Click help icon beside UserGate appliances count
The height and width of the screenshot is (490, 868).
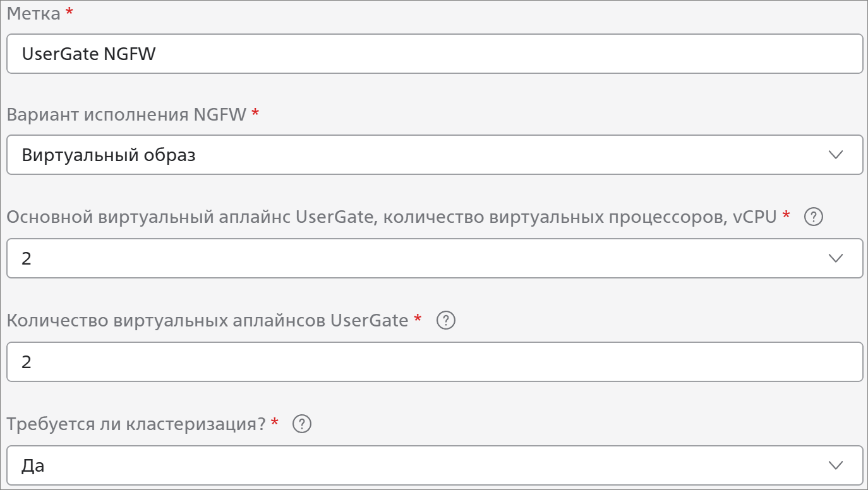pyautogui.click(x=446, y=321)
